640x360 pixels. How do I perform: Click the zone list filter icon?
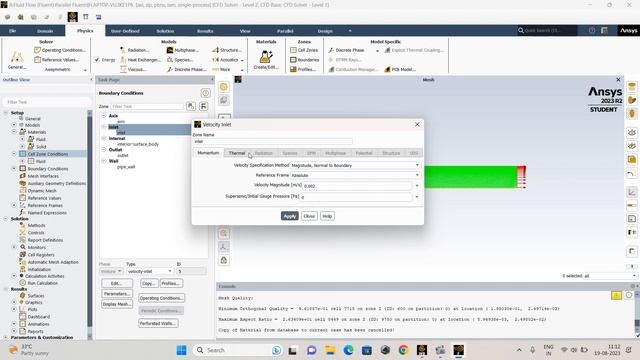click(191, 106)
